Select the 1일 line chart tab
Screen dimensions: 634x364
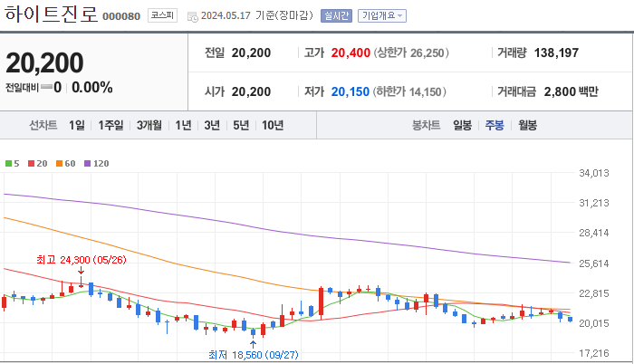pos(77,125)
